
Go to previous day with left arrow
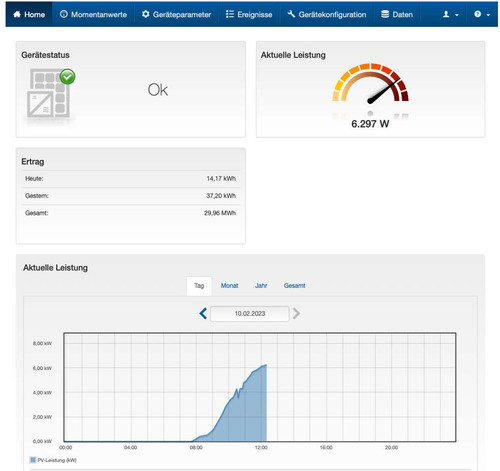(x=203, y=313)
